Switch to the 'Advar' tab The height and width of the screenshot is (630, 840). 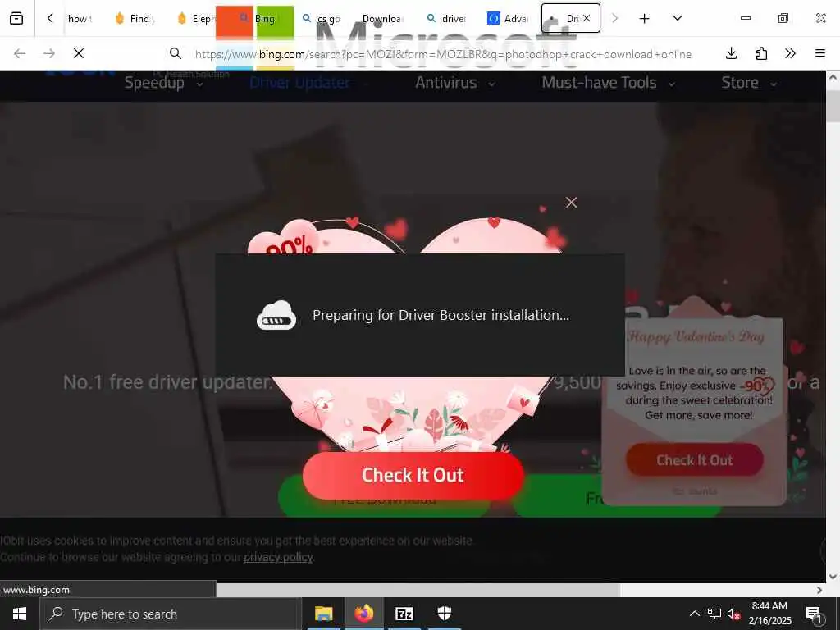point(509,18)
